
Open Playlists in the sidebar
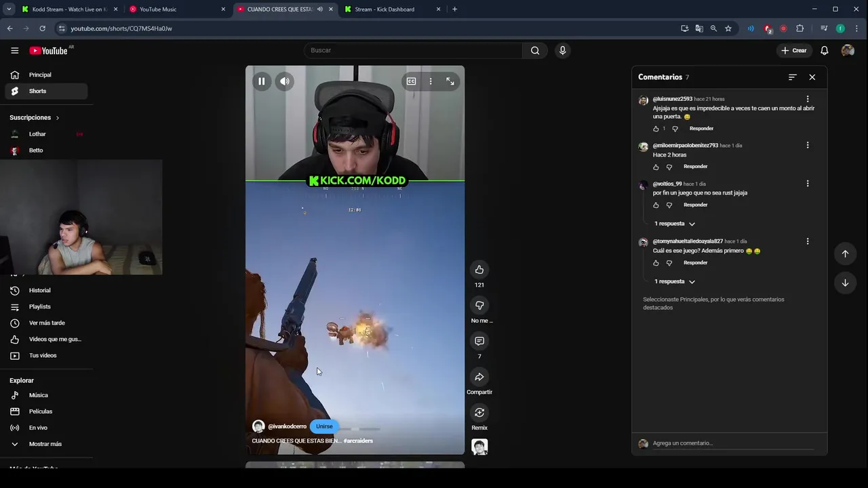[45, 307]
